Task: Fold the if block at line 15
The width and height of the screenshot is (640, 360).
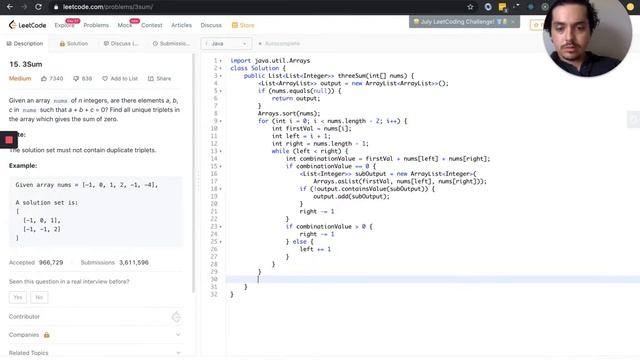Action: click(221, 166)
